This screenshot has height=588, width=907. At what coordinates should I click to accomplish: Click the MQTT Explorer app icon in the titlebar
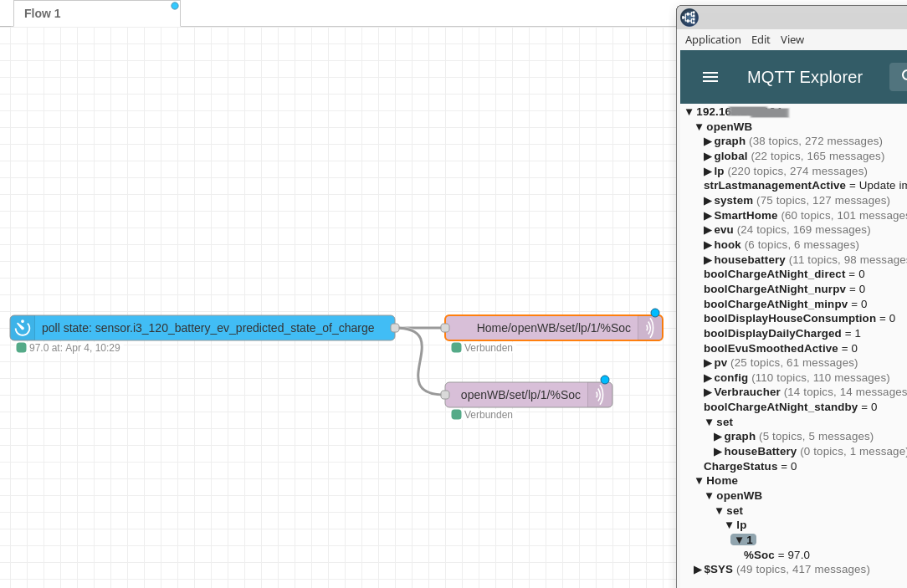pyautogui.click(x=688, y=17)
